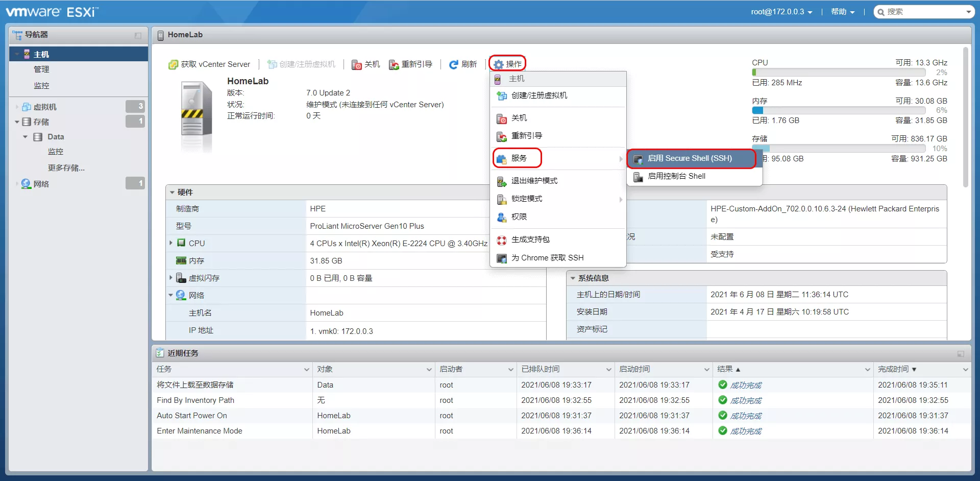Image resolution: width=980 pixels, height=481 pixels.
Task: Click 获取 vCenter Server icon
Action: [173, 65]
